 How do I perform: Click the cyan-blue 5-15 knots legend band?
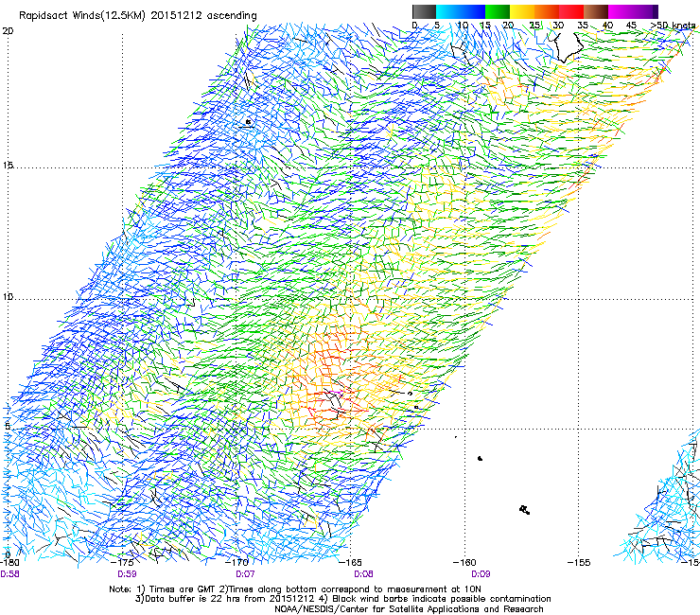point(461,11)
